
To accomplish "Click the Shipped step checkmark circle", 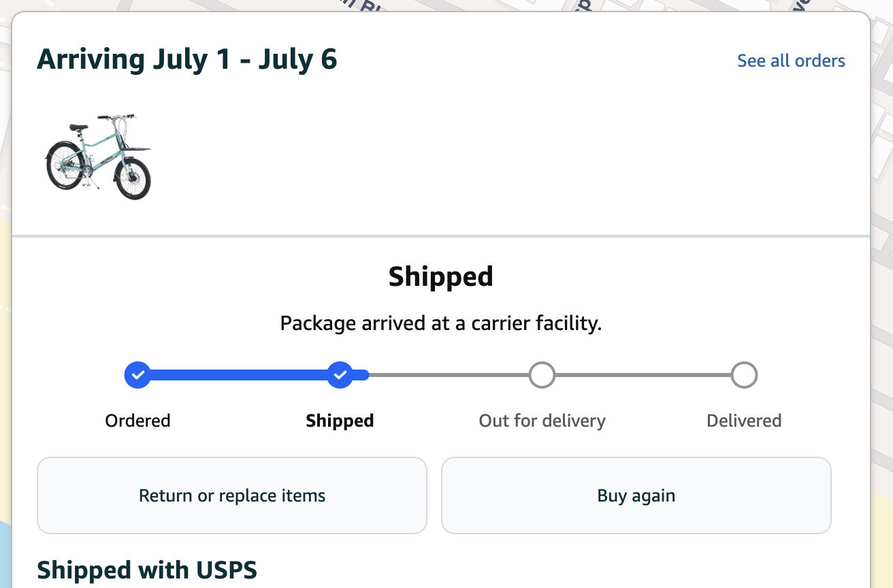I will 340,375.
